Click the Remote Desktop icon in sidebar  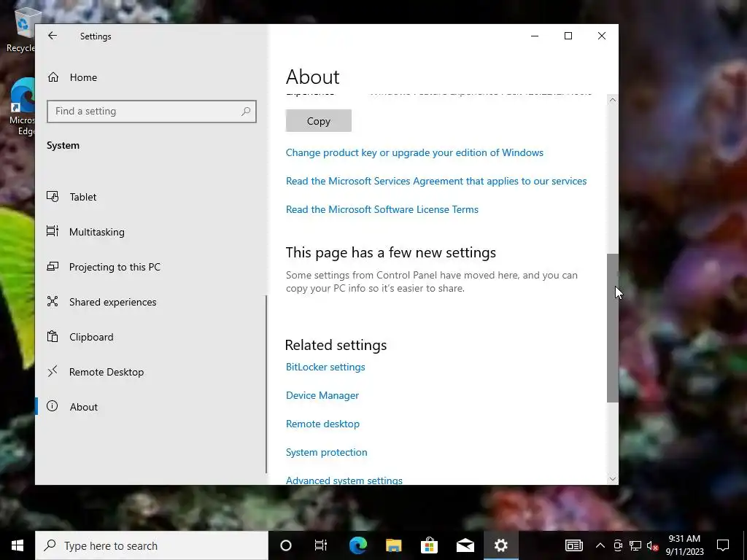coord(53,371)
